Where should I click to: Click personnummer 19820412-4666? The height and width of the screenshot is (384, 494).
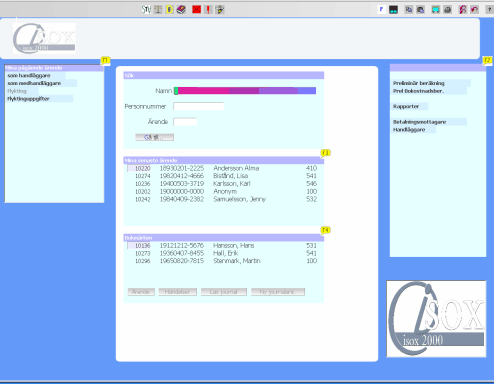[182, 176]
